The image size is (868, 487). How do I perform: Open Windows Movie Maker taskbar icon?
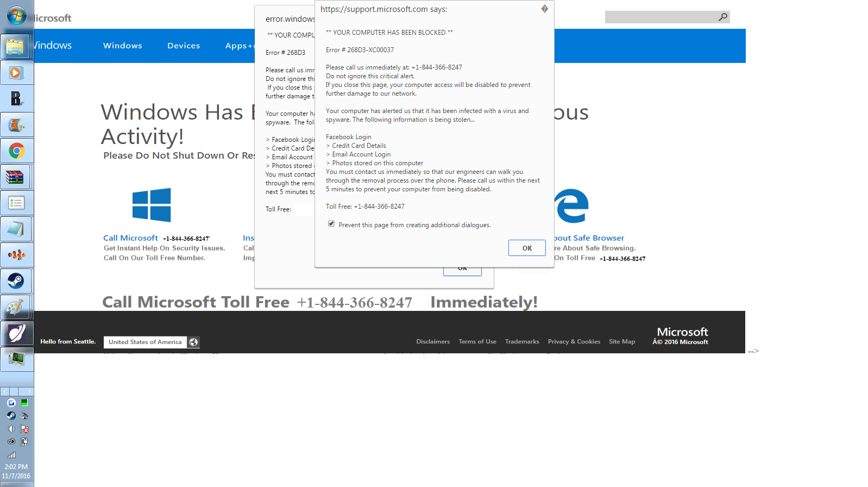click(x=16, y=125)
